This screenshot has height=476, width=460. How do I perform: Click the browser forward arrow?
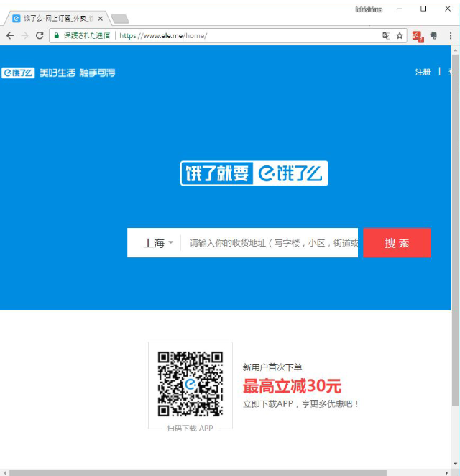coord(24,35)
